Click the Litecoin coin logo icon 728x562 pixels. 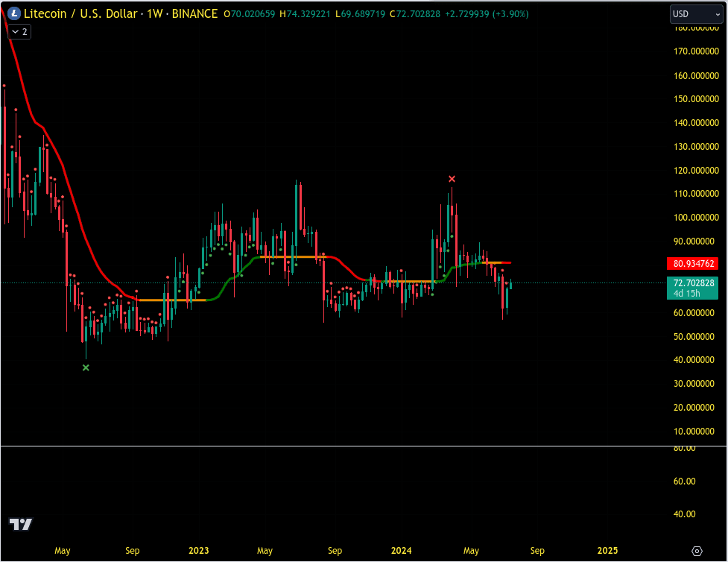coord(14,14)
